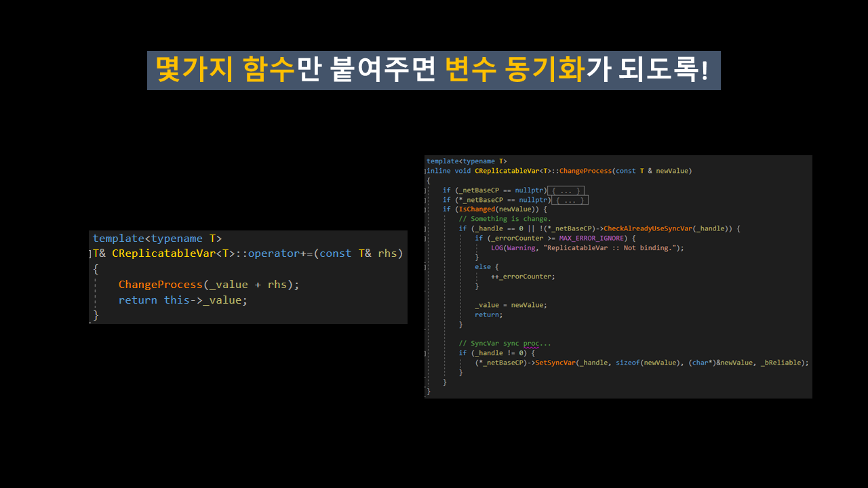
Task: Click the CheckAlreadyUseSyncVar(_handle) condition line
Action: pos(599,228)
